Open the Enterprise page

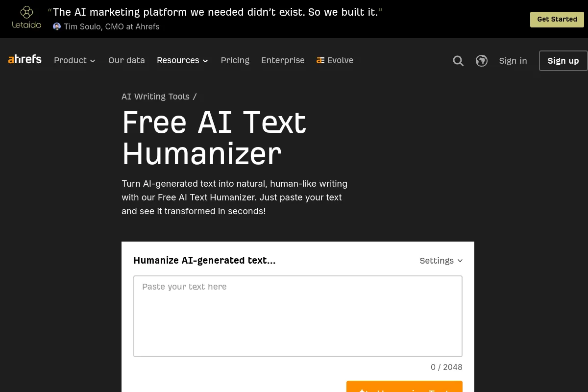pyautogui.click(x=283, y=60)
